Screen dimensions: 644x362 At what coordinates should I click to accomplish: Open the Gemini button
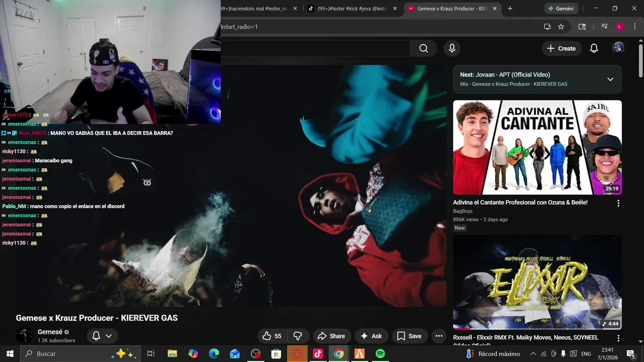click(x=561, y=9)
